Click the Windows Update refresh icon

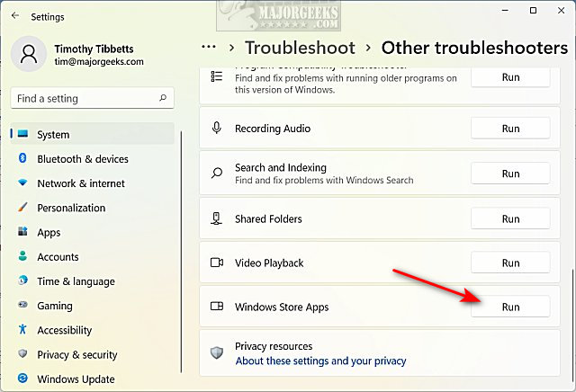pyautogui.click(x=22, y=378)
